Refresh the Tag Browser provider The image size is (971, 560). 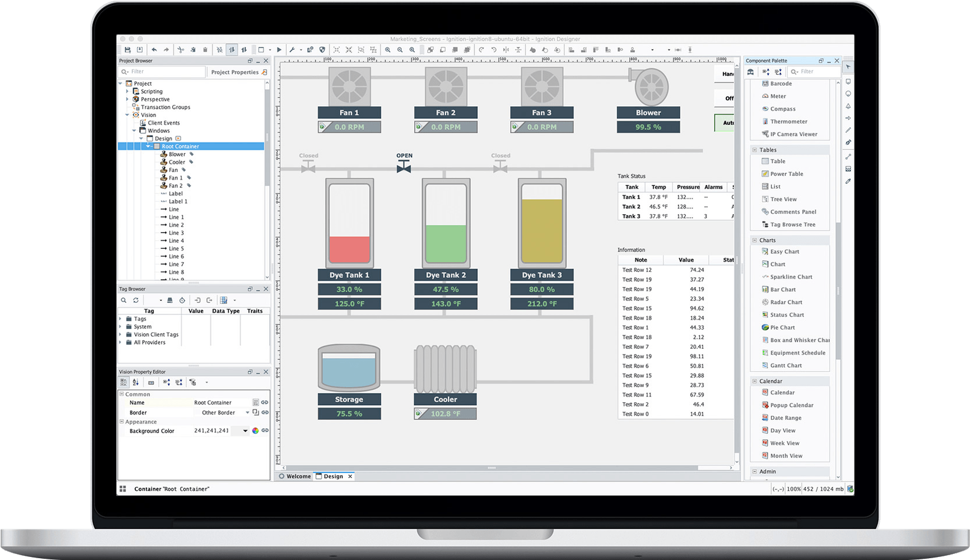136,300
